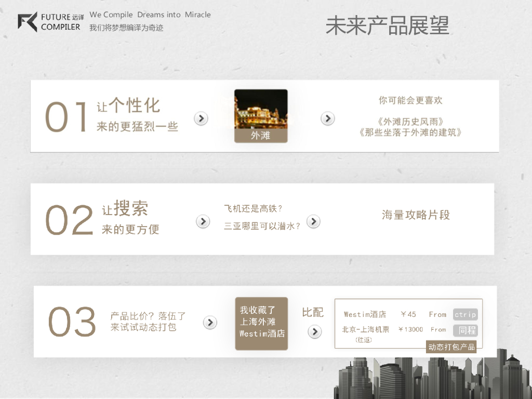Screen dimensions: 532x399
Task: Click the arrow after 三亚哪里可以潜水?
Action: [x=313, y=221]
